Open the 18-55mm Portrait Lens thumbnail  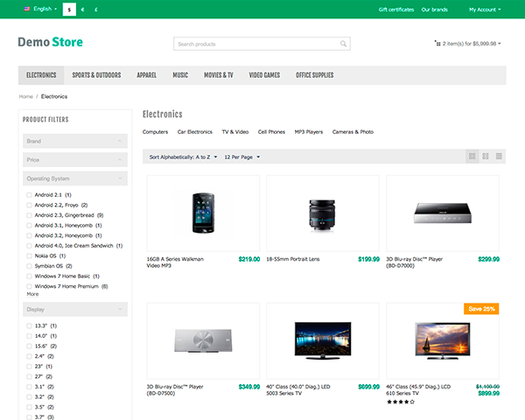323,213
